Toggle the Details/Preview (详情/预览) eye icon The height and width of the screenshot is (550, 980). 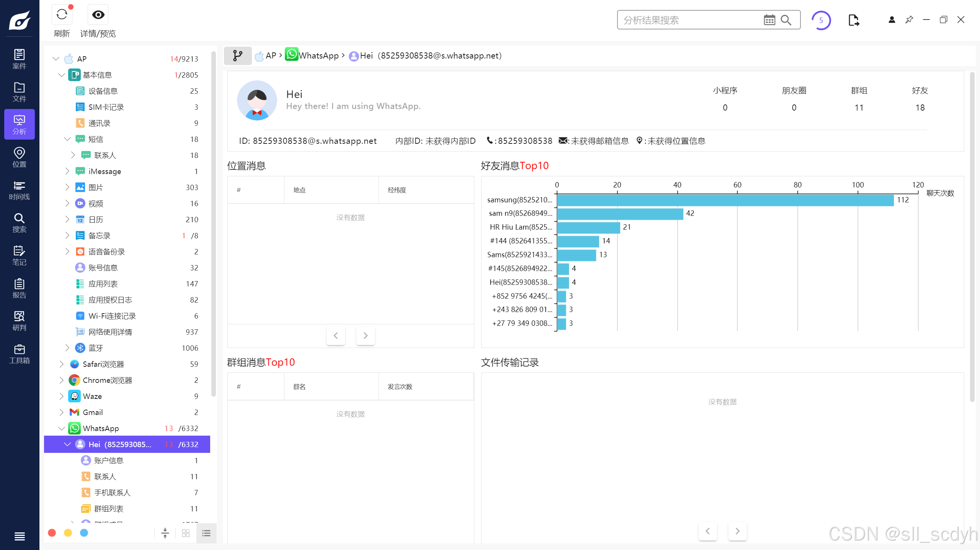98,15
